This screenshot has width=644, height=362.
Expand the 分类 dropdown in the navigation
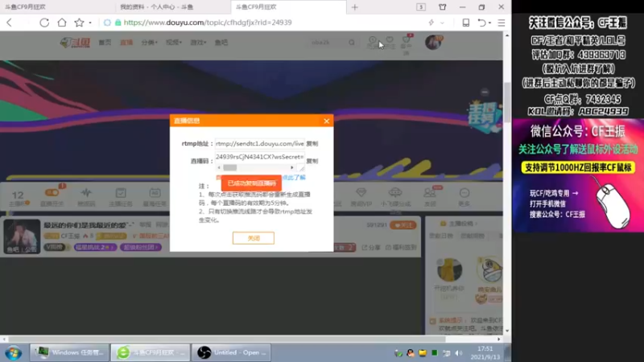coord(149,43)
